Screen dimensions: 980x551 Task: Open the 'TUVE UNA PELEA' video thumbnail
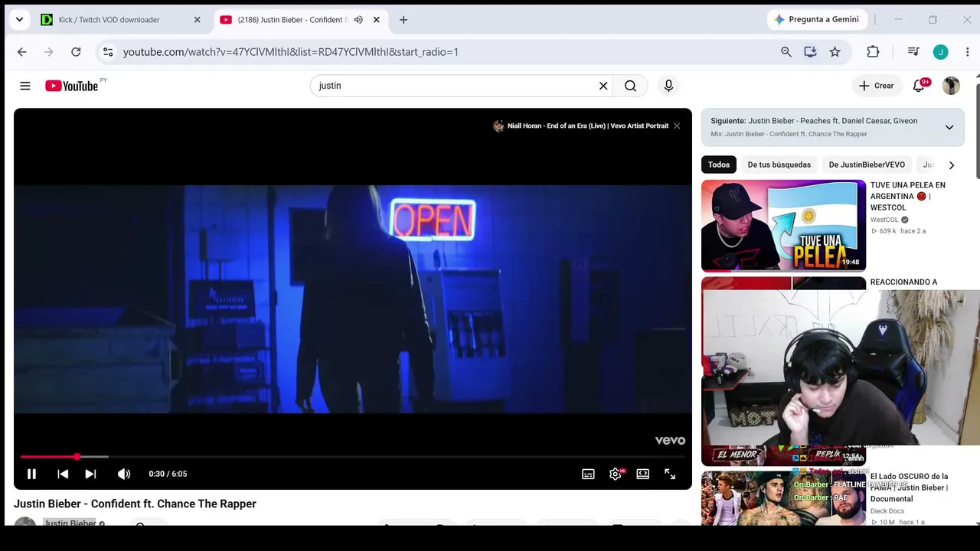(783, 226)
